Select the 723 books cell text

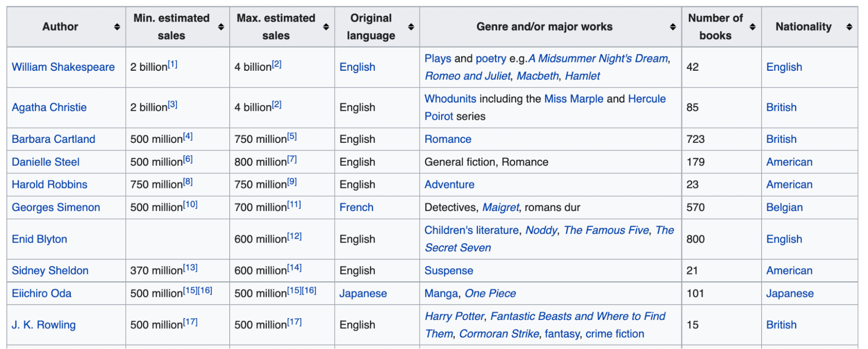pos(695,139)
